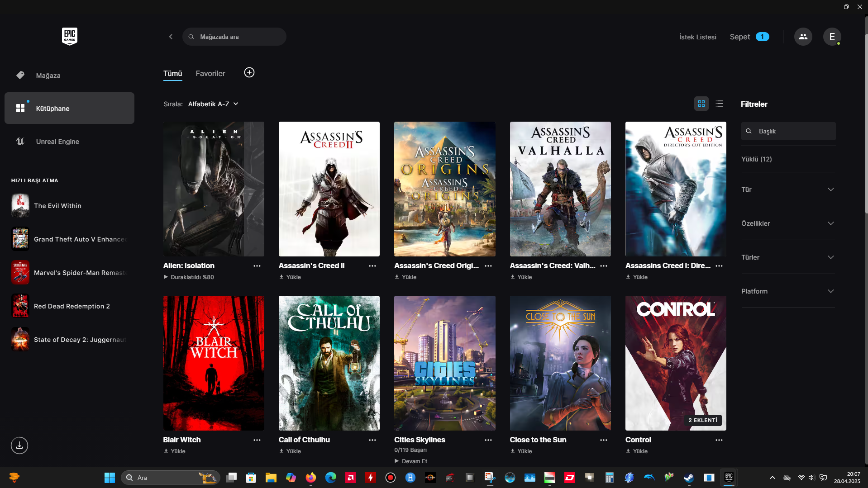Open options menu for Assassin's Creed Origins
The height and width of the screenshot is (488, 868).
[488, 266]
